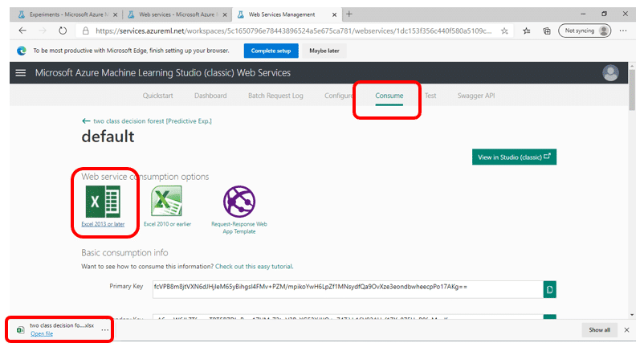This screenshot has height=351, width=644.
Task: Expand download item options ellipsis
Action: click(104, 330)
